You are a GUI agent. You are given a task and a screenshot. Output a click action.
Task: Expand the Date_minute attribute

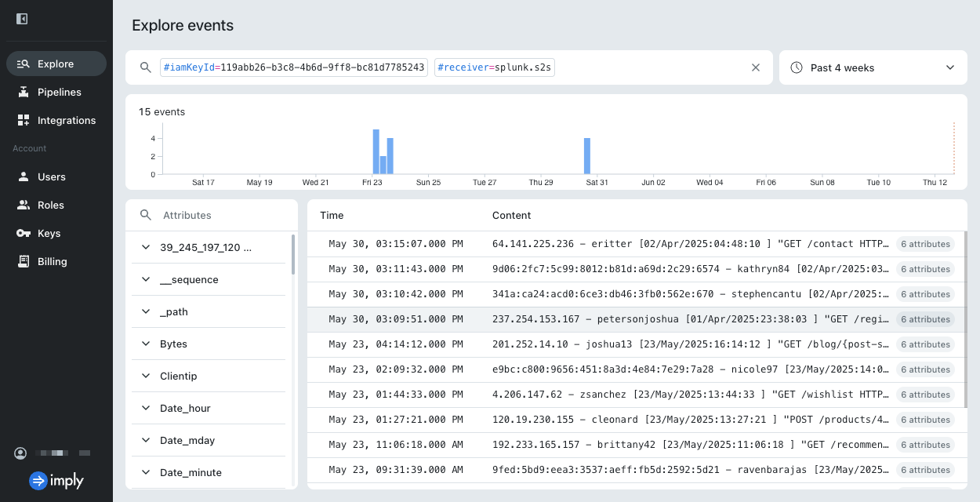click(x=209, y=472)
